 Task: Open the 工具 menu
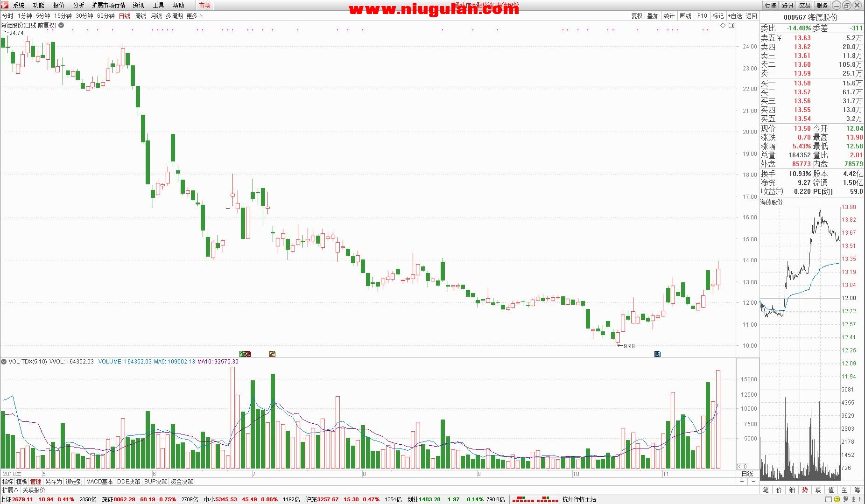(159, 5)
